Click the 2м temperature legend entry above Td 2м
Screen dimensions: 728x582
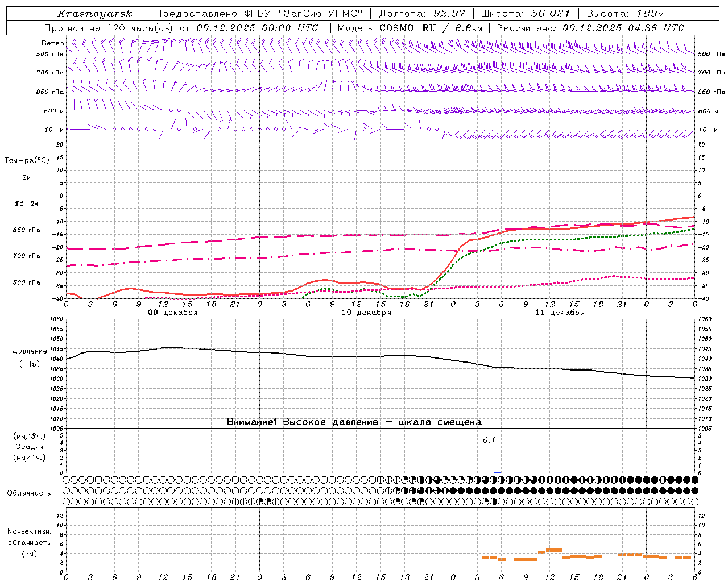pos(27,177)
